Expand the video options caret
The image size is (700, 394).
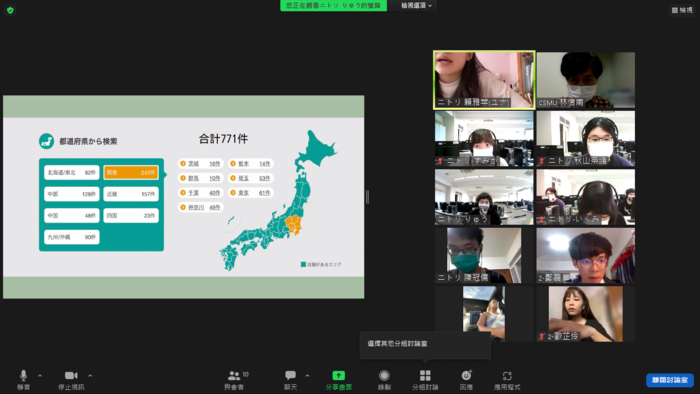tap(90, 376)
